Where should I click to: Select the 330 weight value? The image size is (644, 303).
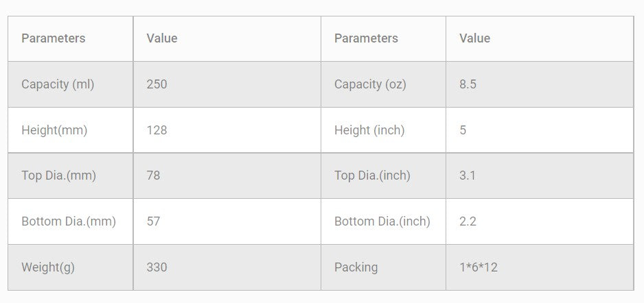tap(157, 267)
